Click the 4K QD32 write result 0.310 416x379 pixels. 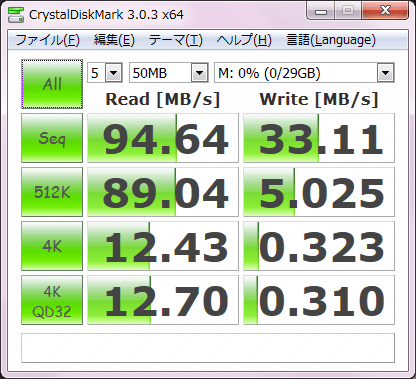click(319, 300)
